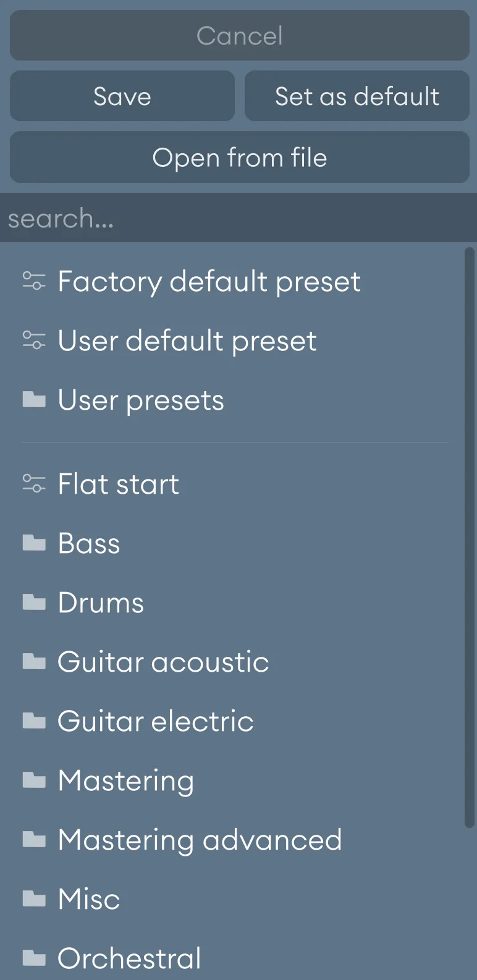Select the Flat start preset
The image size is (477, 980).
click(x=118, y=484)
